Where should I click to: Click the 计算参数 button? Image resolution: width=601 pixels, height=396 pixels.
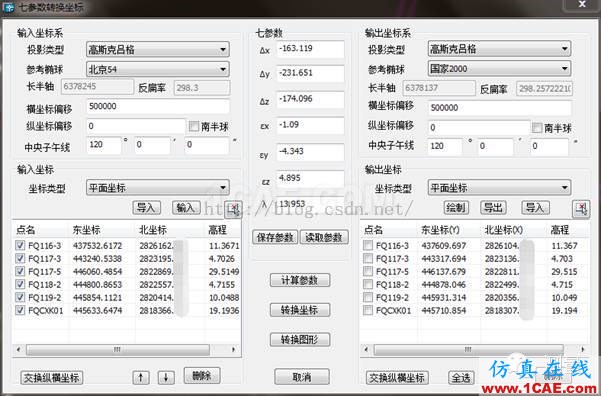[300, 280]
